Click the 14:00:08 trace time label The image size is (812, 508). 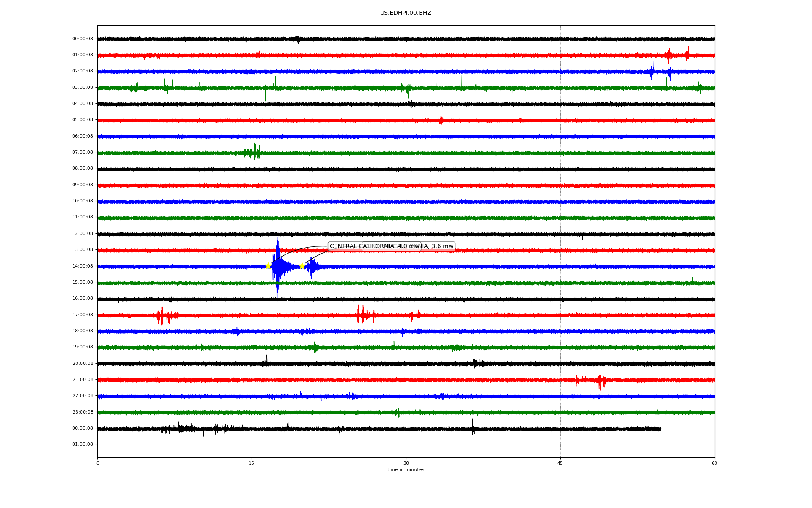click(x=82, y=266)
